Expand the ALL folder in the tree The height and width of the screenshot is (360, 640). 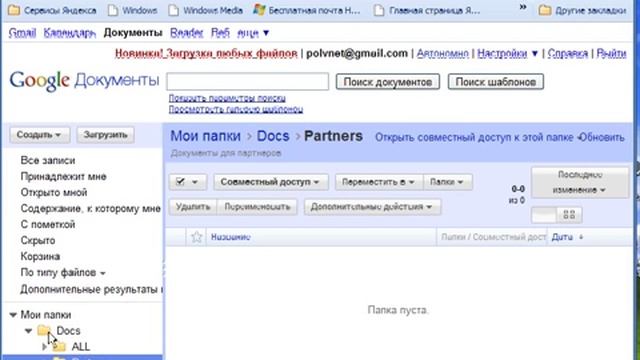[44, 347]
